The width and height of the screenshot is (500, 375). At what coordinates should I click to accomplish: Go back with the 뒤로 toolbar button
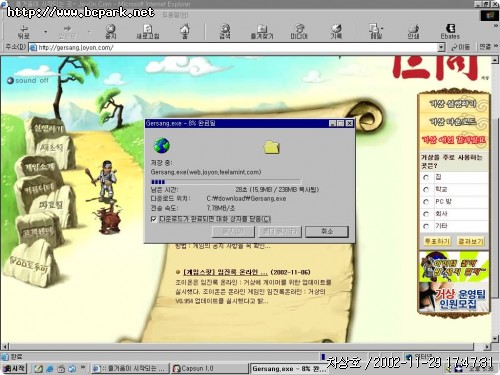point(24,31)
